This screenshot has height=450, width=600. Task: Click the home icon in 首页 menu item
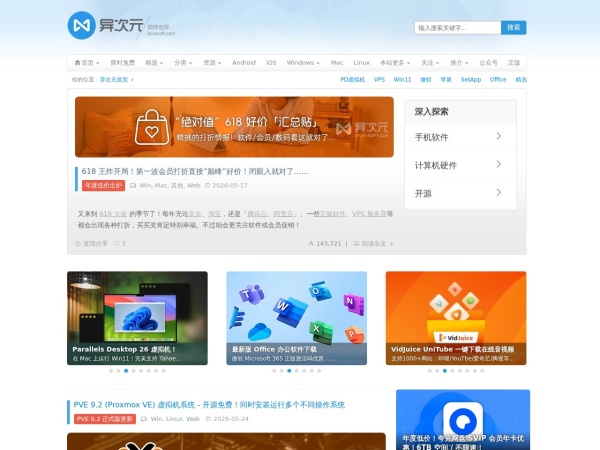point(78,63)
